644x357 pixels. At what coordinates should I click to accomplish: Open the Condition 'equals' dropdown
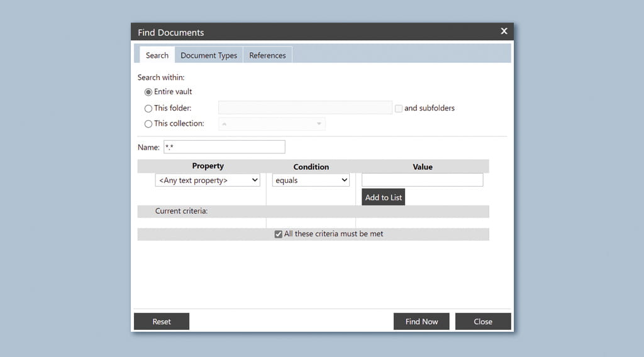pos(311,180)
